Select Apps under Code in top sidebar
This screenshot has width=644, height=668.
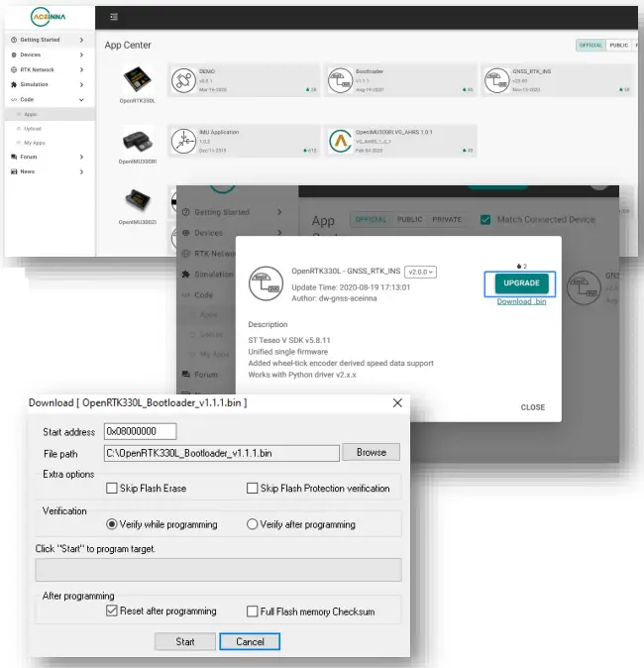click(31, 114)
